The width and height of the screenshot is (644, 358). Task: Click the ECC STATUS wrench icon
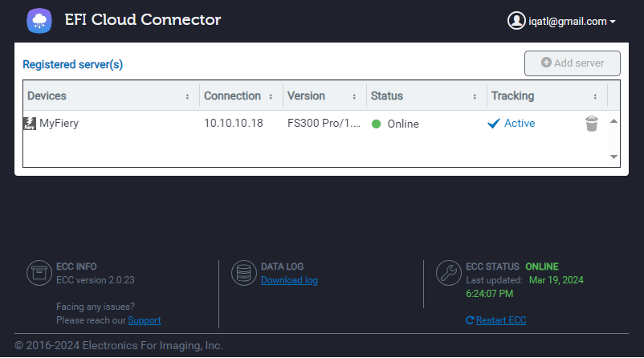point(449,273)
